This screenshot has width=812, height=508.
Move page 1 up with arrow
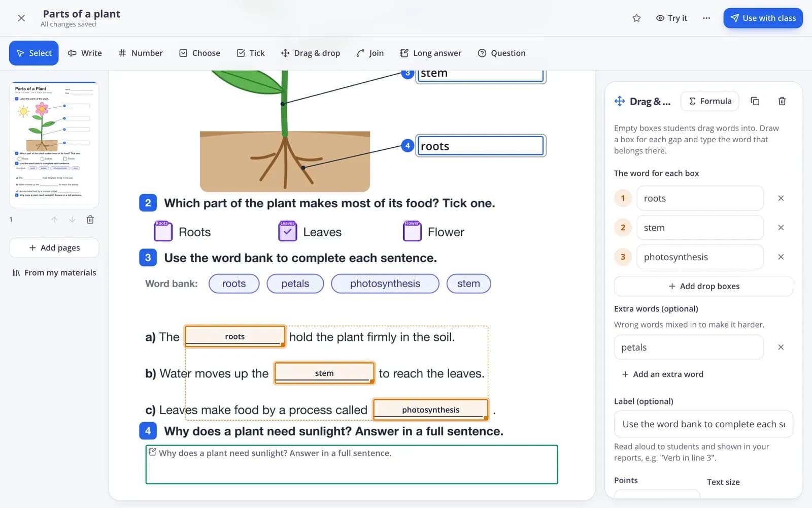click(x=54, y=219)
